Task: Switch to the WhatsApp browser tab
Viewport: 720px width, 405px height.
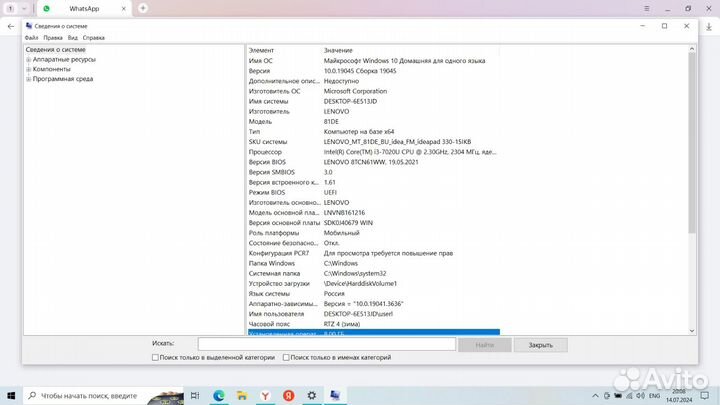Action: coord(84,8)
